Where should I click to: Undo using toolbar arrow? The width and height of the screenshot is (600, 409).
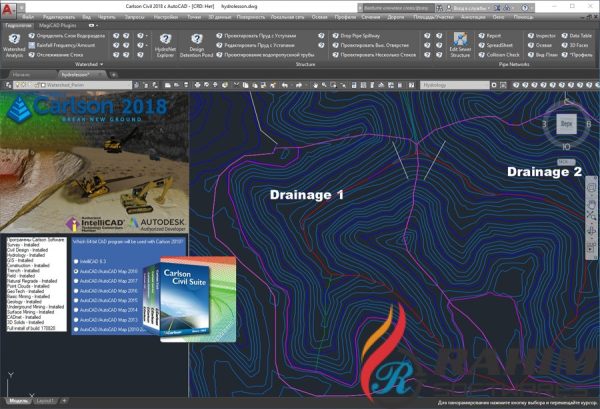(285, 85)
